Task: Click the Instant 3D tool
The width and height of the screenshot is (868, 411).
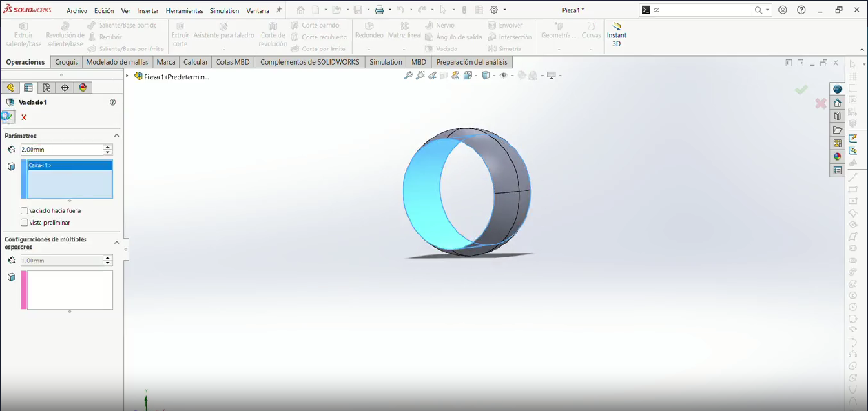Action: [x=617, y=34]
